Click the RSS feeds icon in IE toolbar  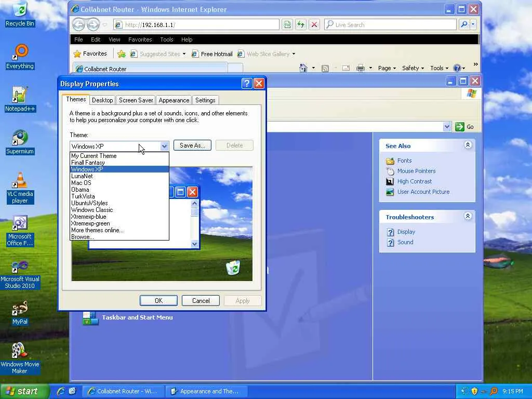tap(325, 69)
